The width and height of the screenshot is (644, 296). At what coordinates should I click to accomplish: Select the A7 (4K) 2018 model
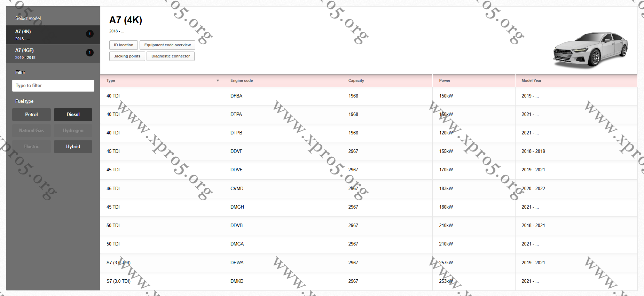[x=53, y=35]
